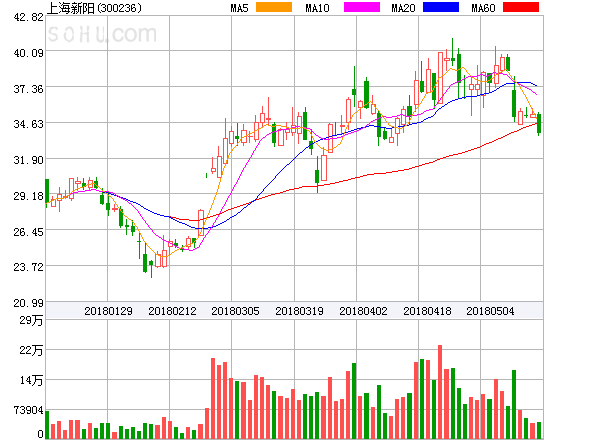This screenshot has height=440, width=600.
Task: Click the 37.36 price axis label
Action: [29, 89]
